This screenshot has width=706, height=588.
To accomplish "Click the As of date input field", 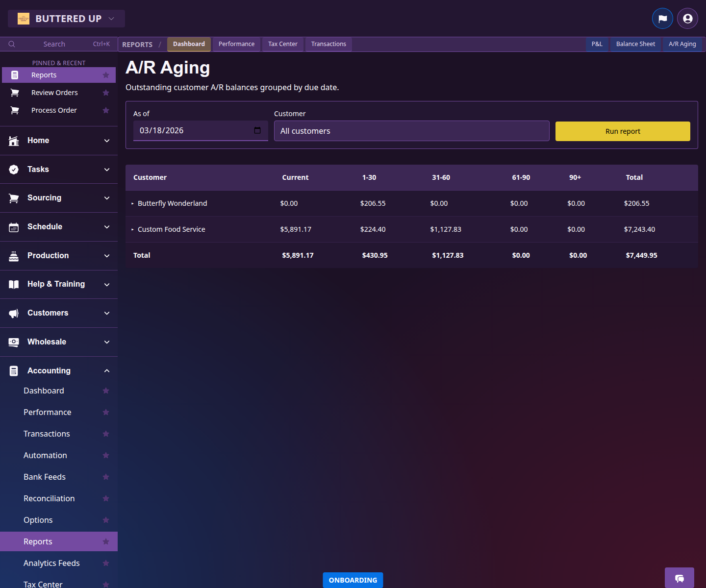I will 194,130.
